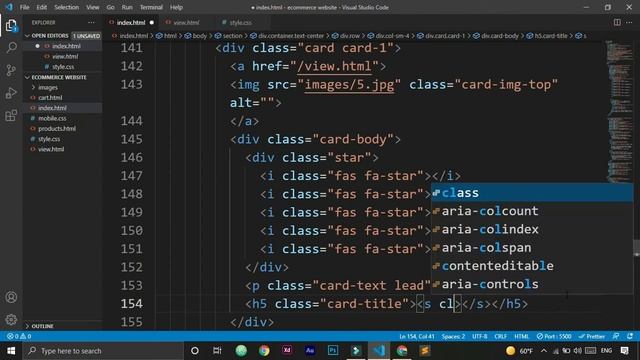Open the Source Control view
The image size is (640, 360).
[x=11, y=70]
